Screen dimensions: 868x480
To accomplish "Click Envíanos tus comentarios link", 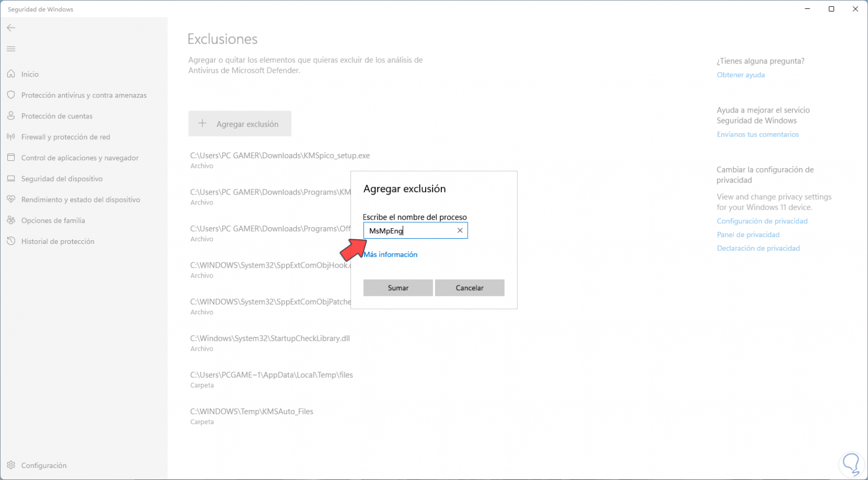I will coord(758,134).
